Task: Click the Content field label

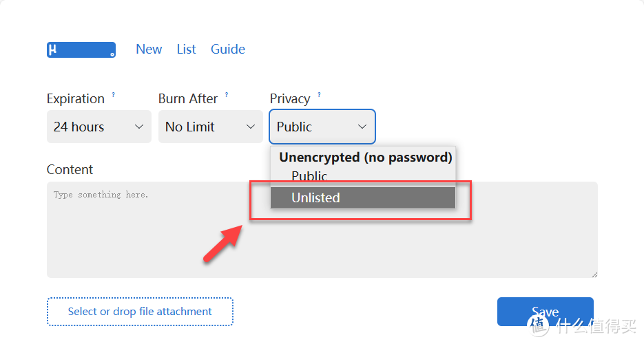Action: 70,170
